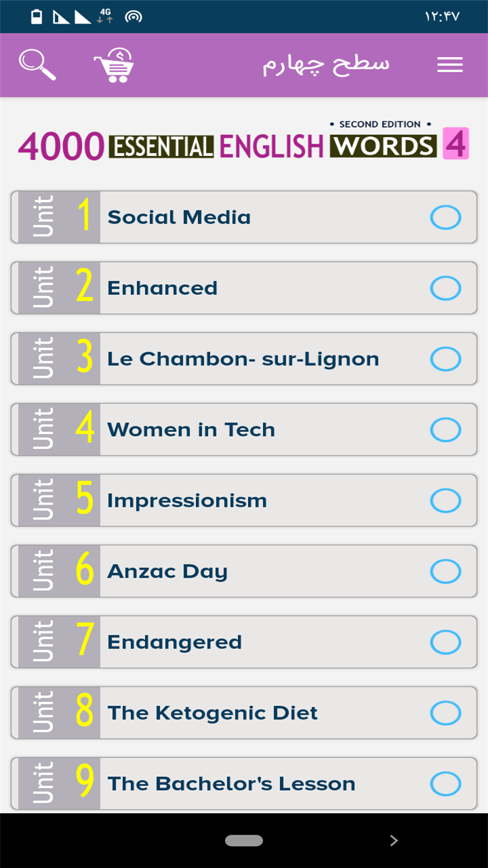Tap the 4G network status icon
Image resolution: width=488 pixels, height=868 pixels.
(x=105, y=16)
